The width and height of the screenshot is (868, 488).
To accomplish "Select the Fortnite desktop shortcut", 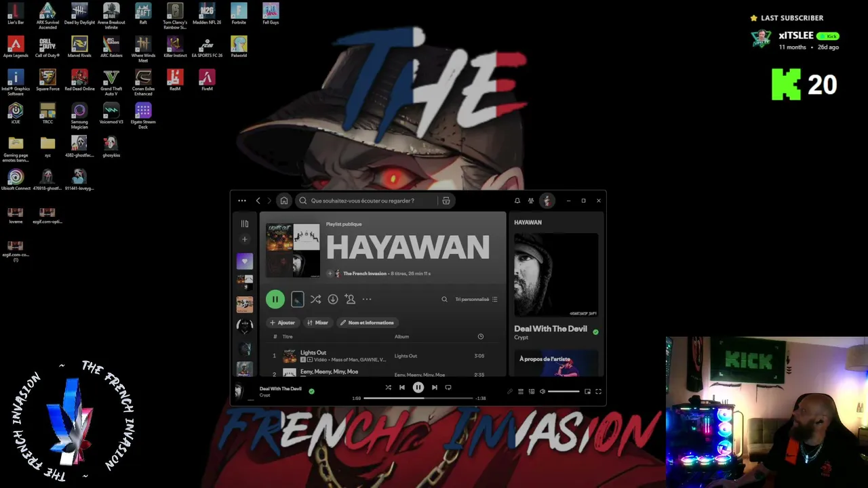I will [x=239, y=14].
